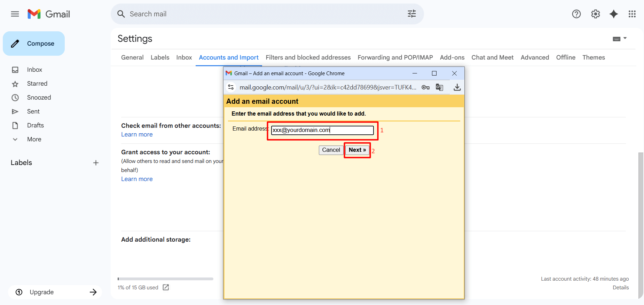Open Google apps grid icon
The height and width of the screenshot is (305, 644).
point(632,14)
